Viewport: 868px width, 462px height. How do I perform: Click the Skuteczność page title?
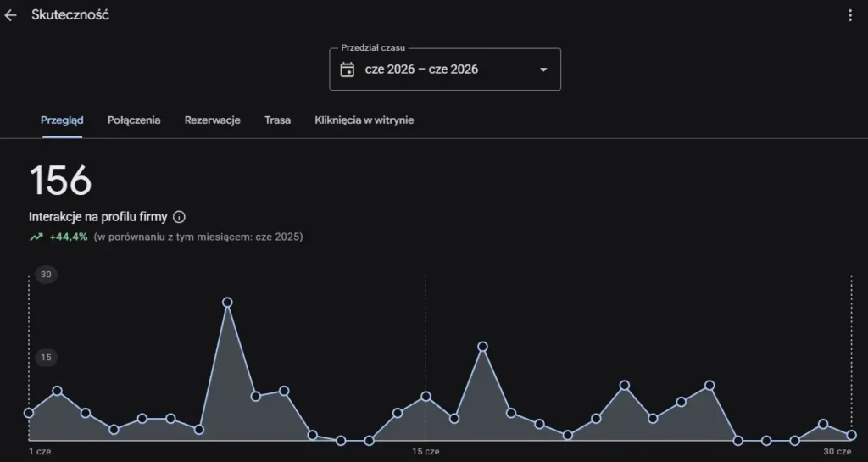click(x=70, y=15)
